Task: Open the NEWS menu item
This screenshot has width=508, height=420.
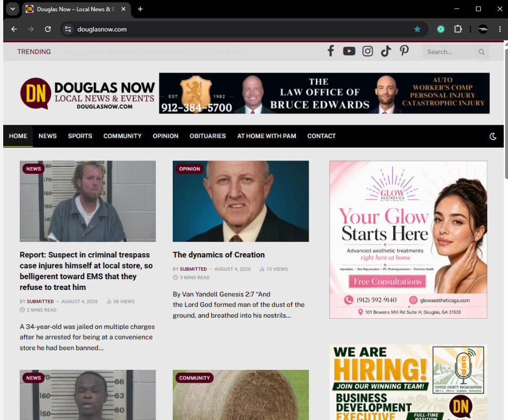Action: (47, 136)
